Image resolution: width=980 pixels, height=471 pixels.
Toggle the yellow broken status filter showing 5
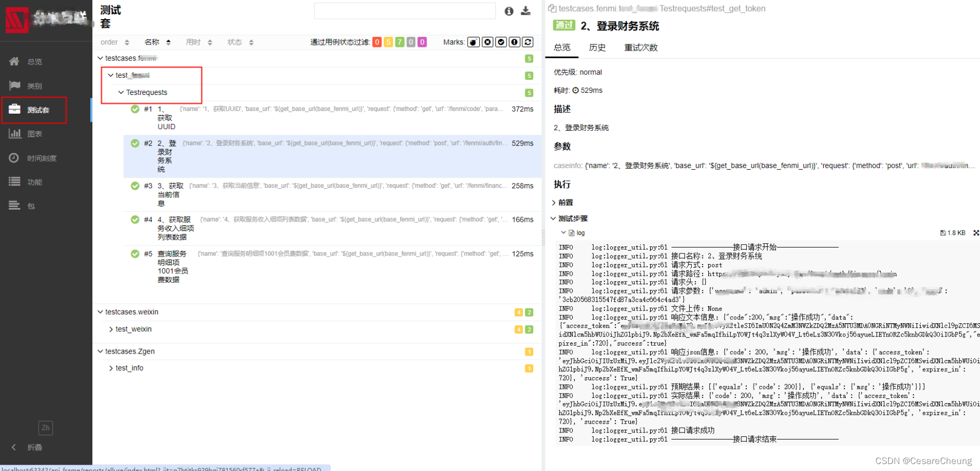point(389,42)
